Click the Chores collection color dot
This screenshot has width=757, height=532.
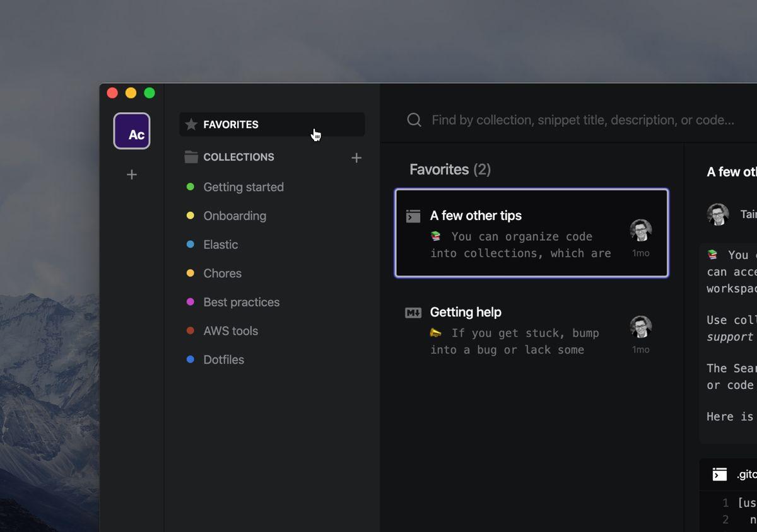coord(191,274)
